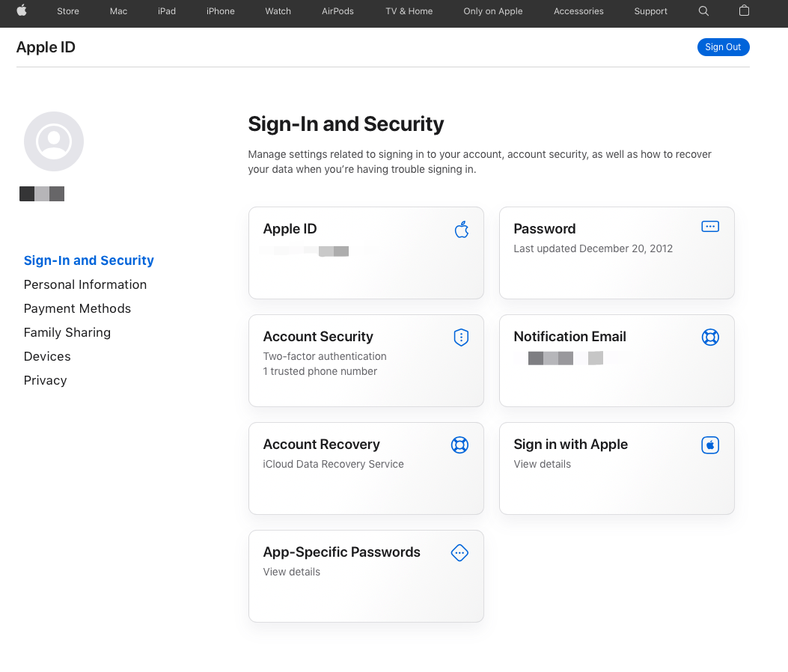The width and height of the screenshot is (788, 672).
Task: Open the Watch menu item
Action: pos(278,11)
